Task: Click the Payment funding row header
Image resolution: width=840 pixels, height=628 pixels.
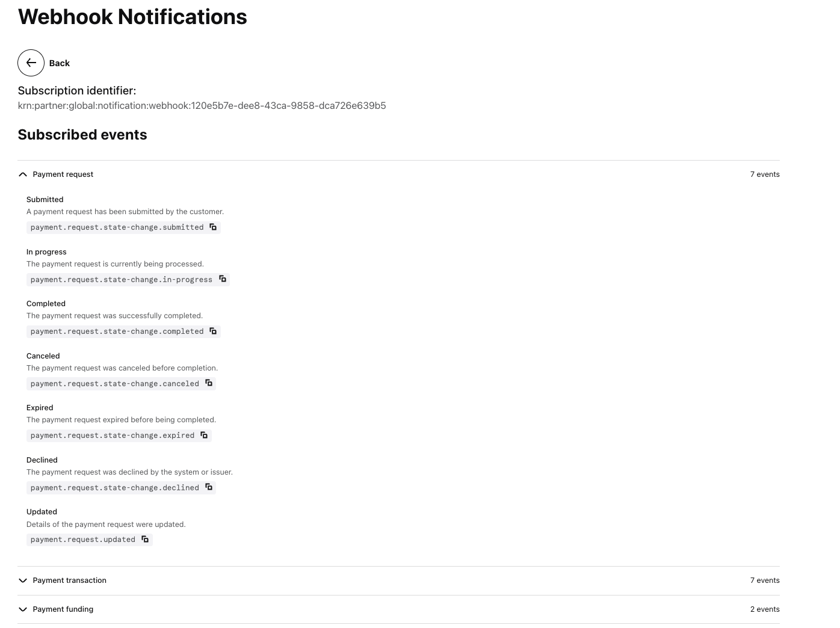Action: coord(63,609)
